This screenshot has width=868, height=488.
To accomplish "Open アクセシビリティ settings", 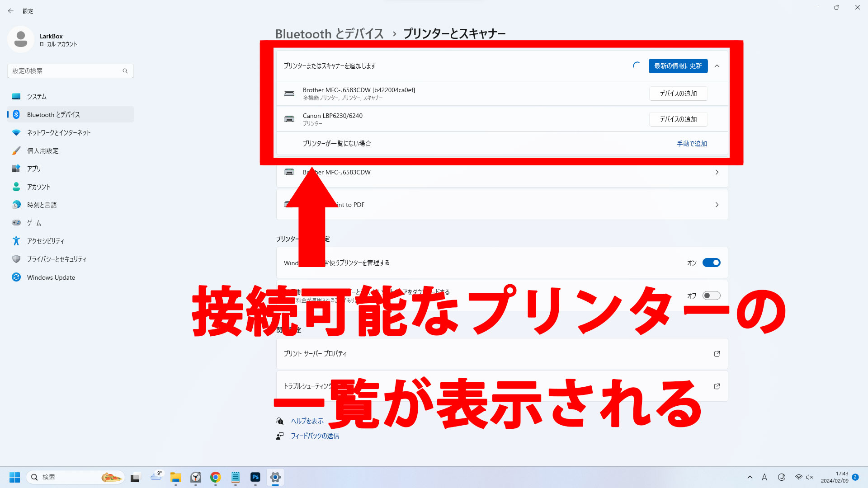I will [45, 241].
